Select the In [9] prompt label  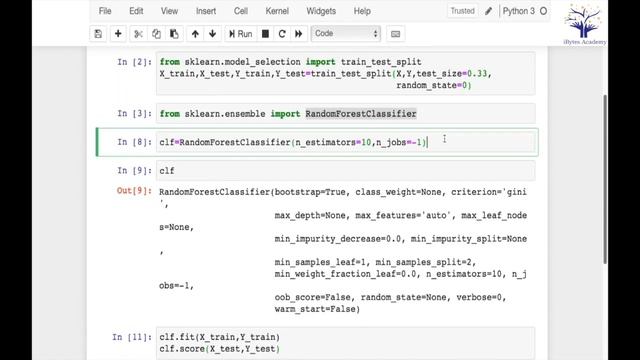134,171
